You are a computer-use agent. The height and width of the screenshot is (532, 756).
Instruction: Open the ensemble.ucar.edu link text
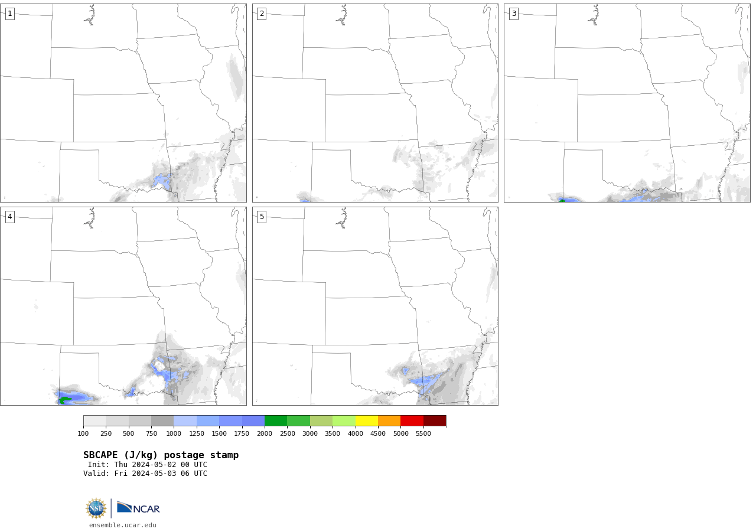coord(123,526)
